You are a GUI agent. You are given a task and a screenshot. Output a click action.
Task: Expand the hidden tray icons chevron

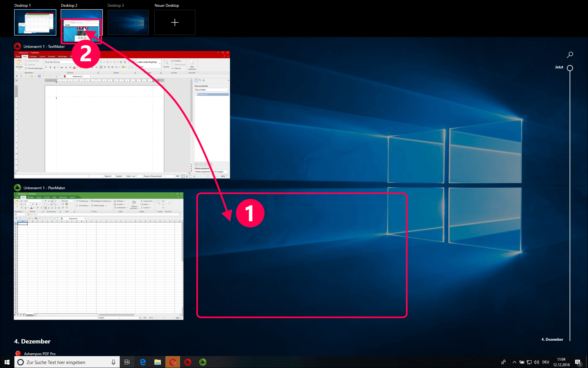click(514, 362)
